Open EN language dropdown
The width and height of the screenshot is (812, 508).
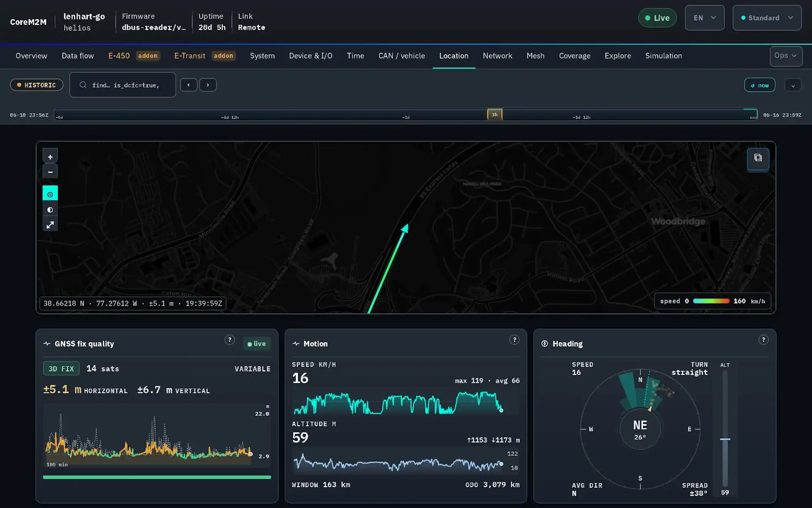pos(705,18)
